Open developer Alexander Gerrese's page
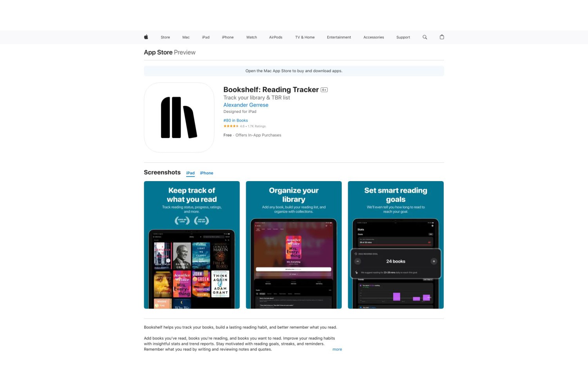The image size is (588, 392). pyautogui.click(x=246, y=105)
